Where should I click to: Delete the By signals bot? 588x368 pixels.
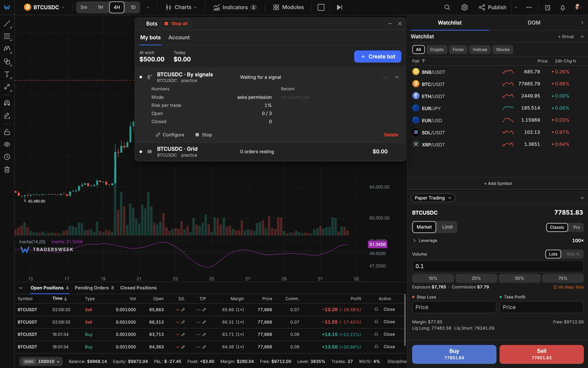[x=391, y=135]
